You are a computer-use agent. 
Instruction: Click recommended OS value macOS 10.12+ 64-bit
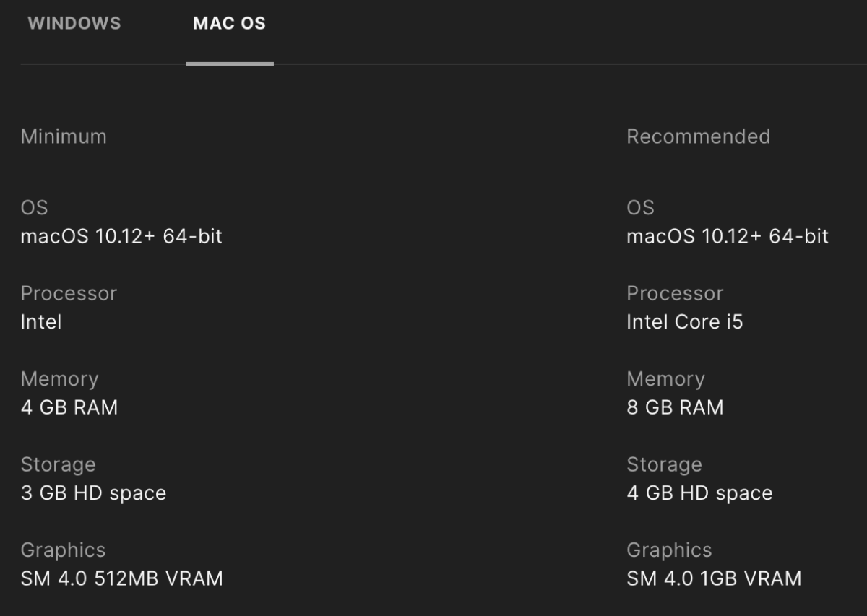727,236
